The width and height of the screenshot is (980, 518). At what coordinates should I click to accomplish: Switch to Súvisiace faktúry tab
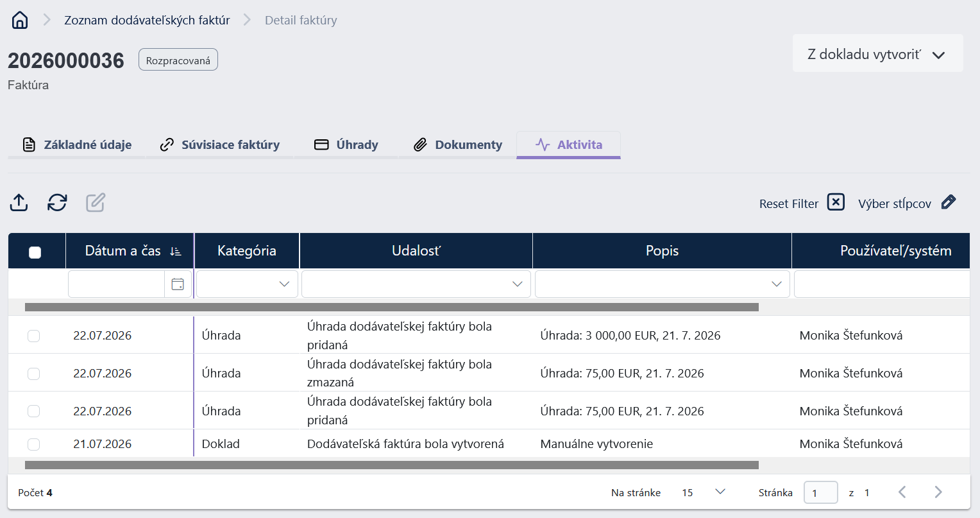tap(220, 144)
